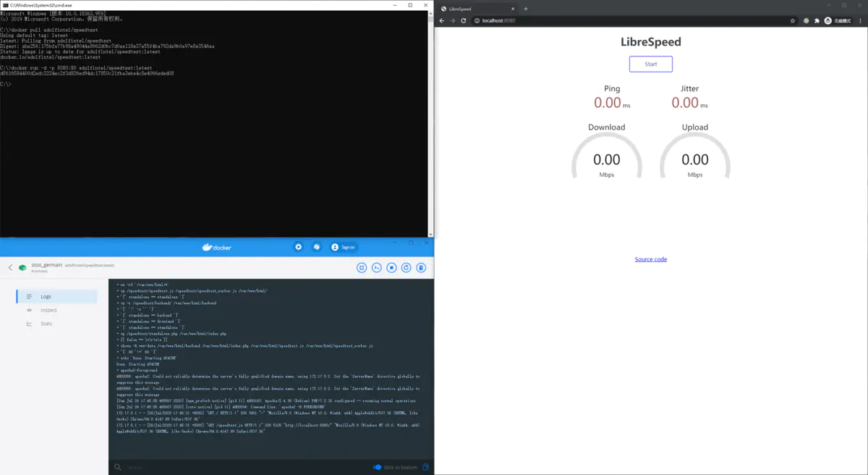Open Docker Desktop settings gear
The height and width of the screenshot is (475, 868).
(298, 247)
